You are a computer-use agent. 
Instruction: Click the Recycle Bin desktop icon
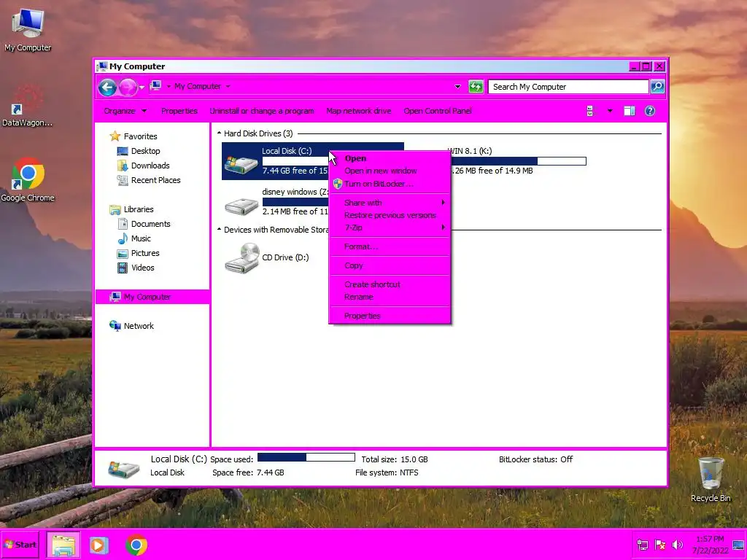(711, 479)
